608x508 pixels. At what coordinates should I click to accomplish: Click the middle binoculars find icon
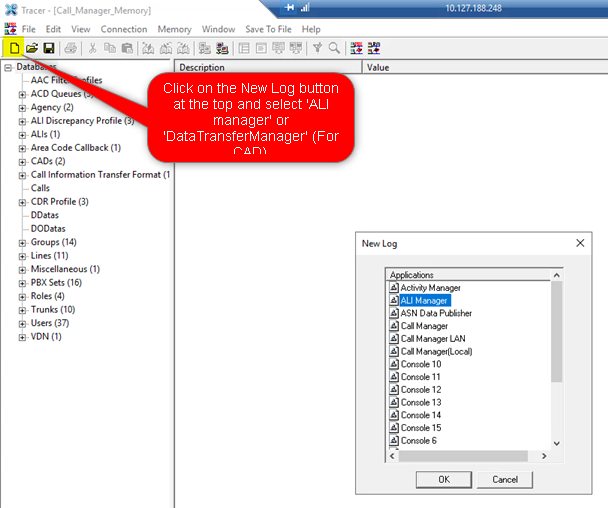point(166,48)
